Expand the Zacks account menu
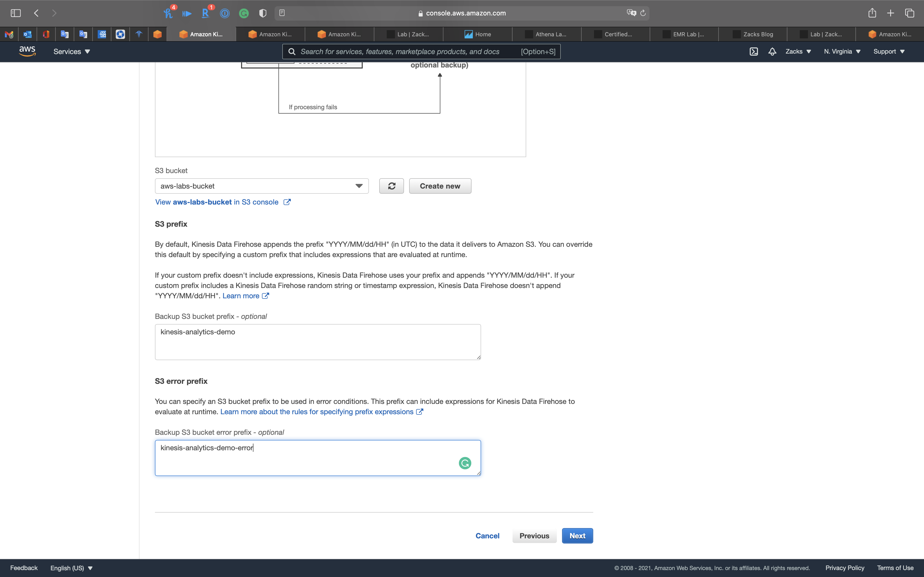This screenshot has height=577, width=924. (x=798, y=52)
